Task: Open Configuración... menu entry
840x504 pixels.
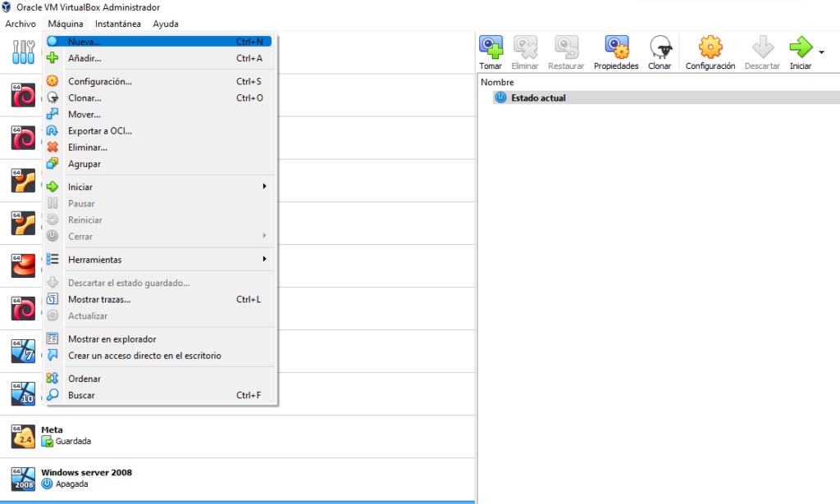Action: pos(158,81)
